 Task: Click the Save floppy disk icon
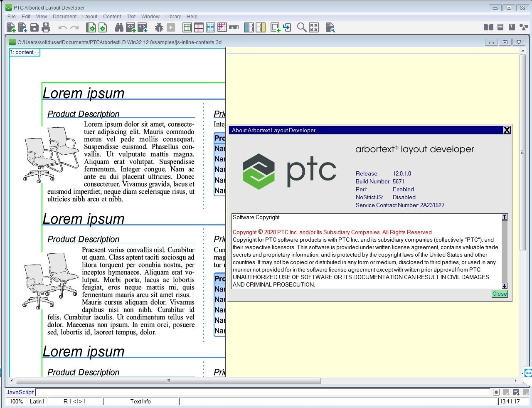coord(34,27)
